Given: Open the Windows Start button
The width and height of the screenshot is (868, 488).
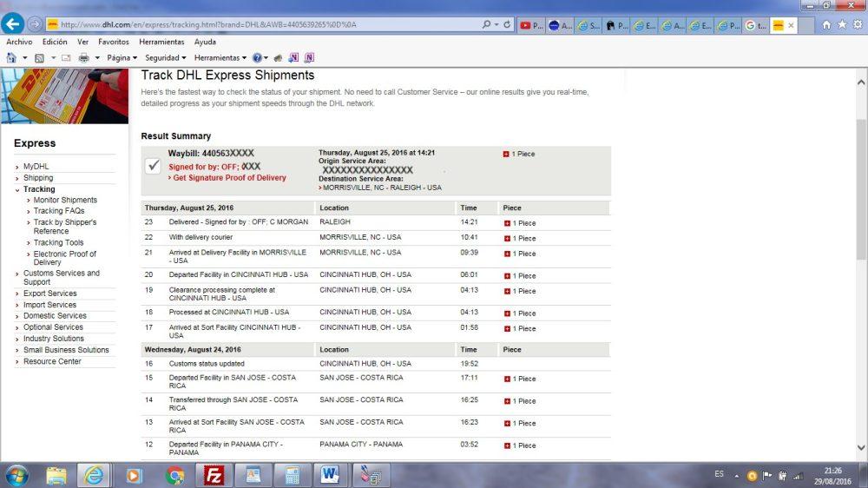Looking at the screenshot, I should [x=16, y=475].
